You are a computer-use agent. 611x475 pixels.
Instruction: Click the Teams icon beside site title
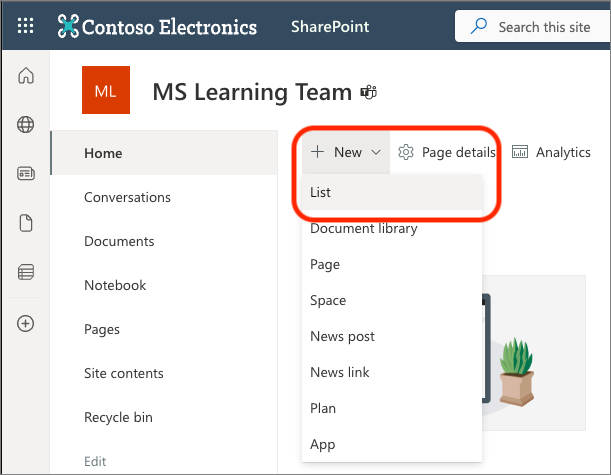pos(369,92)
